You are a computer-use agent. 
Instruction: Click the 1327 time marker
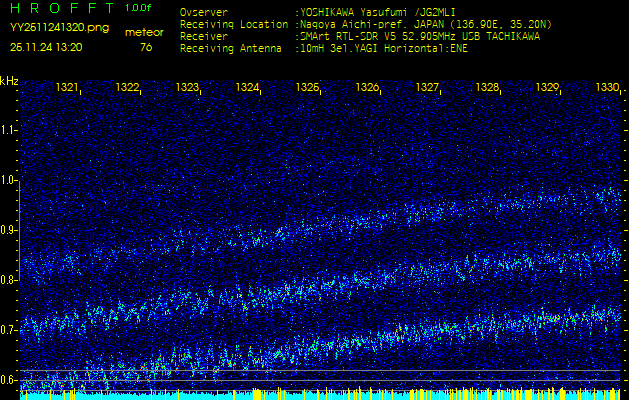427,87
